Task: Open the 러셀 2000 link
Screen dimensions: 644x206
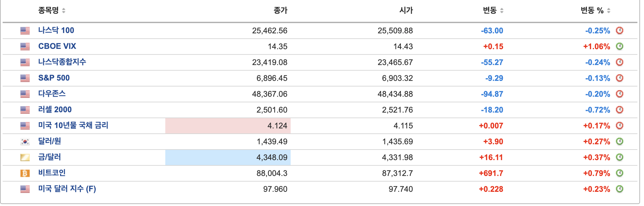Action: pos(55,110)
